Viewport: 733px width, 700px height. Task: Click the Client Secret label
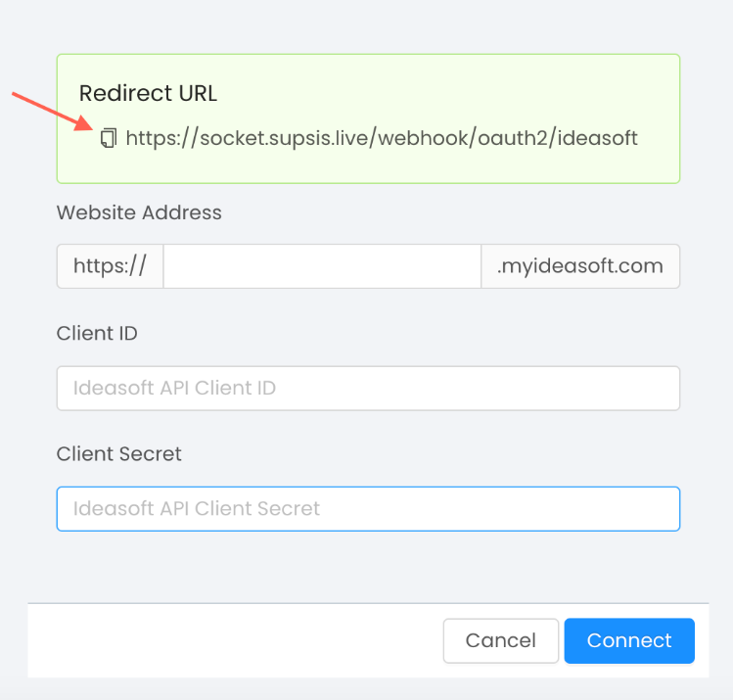pyautogui.click(x=118, y=454)
